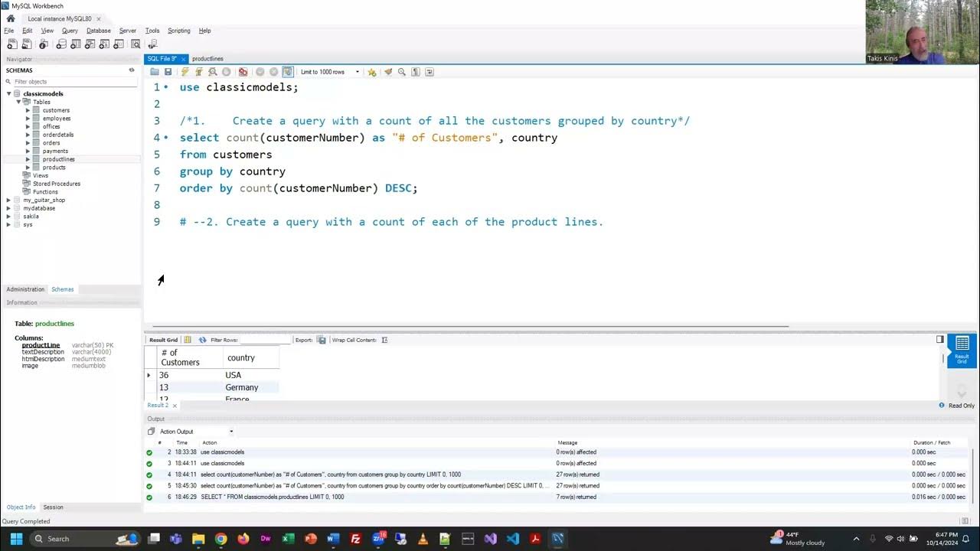
Task: Refresh the schemas list icon
Action: click(x=132, y=70)
